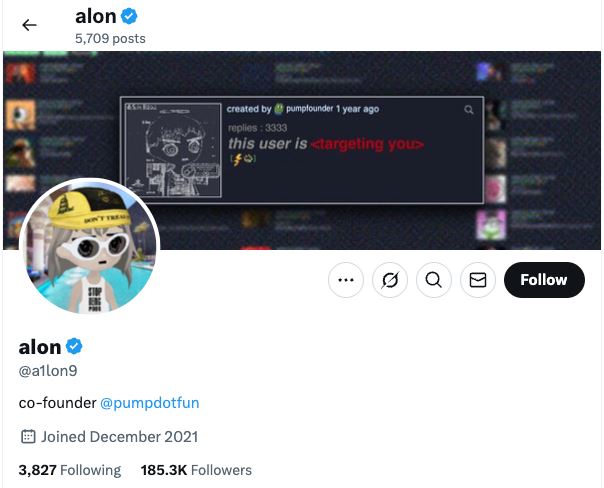
Task: Open the three-dot more options menu
Action: 346,281
